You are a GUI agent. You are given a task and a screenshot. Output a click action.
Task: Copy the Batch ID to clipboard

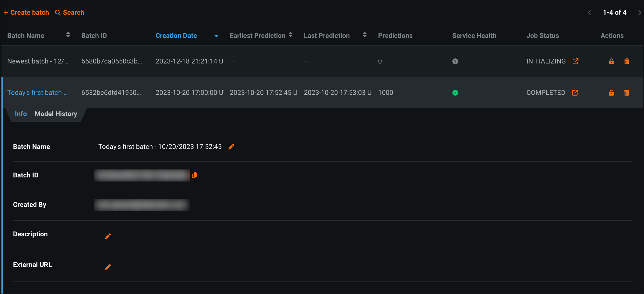(194, 175)
